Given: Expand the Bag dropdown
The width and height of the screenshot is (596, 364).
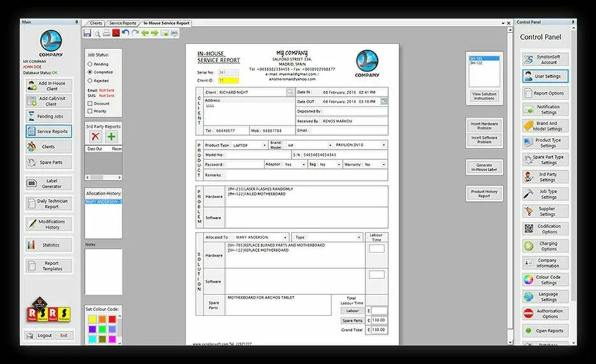Looking at the screenshot, I should pyautogui.click(x=338, y=164).
